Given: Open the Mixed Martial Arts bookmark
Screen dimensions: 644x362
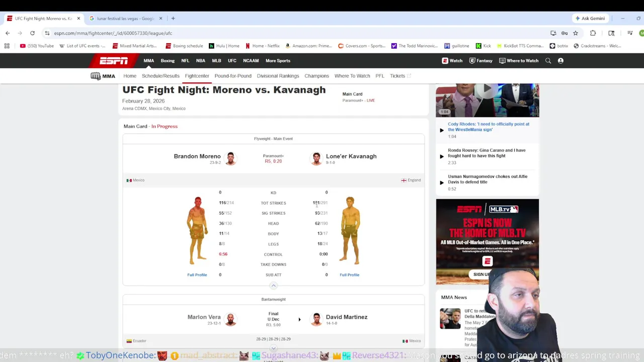Looking at the screenshot, I should point(134,46).
